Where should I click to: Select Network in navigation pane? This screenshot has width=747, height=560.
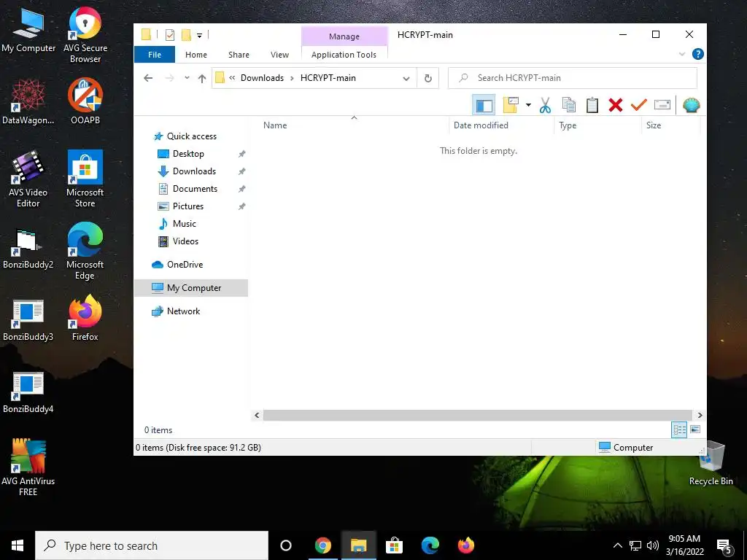tap(183, 311)
